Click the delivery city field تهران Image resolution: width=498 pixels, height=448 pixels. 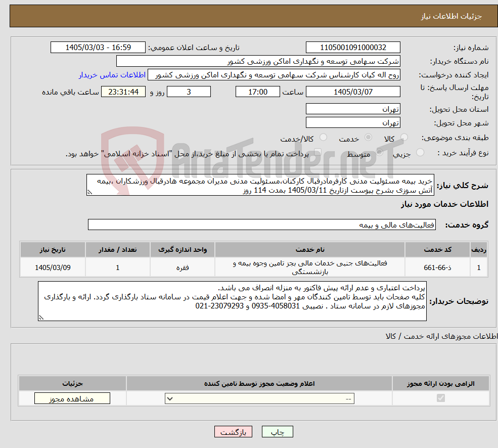(x=353, y=123)
